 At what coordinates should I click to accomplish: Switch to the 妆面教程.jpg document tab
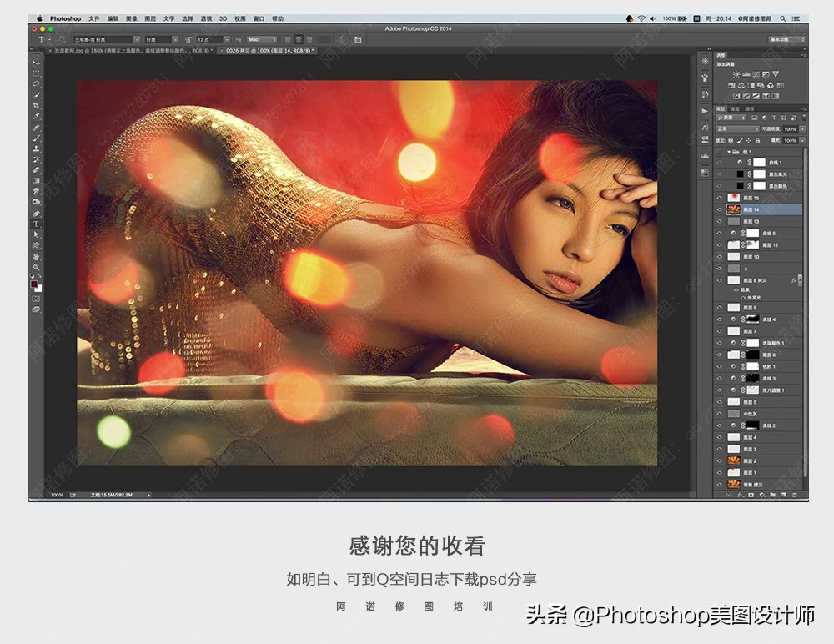point(131,51)
